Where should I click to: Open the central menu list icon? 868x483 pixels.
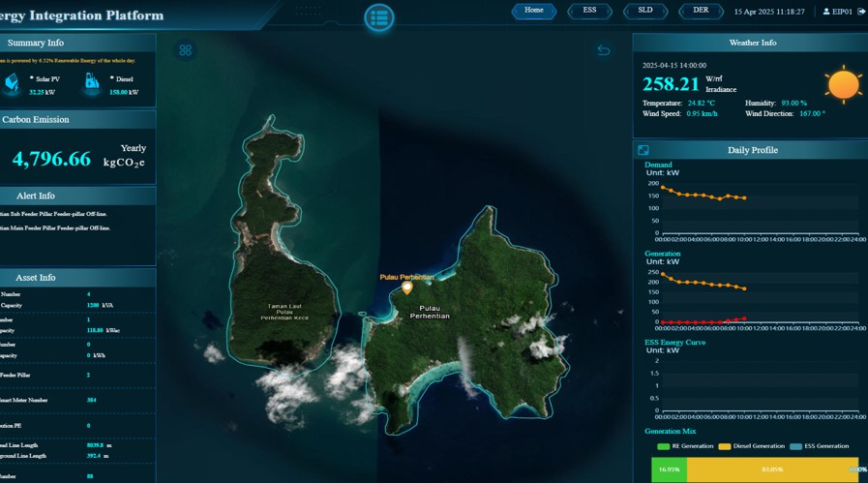(x=379, y=17)
